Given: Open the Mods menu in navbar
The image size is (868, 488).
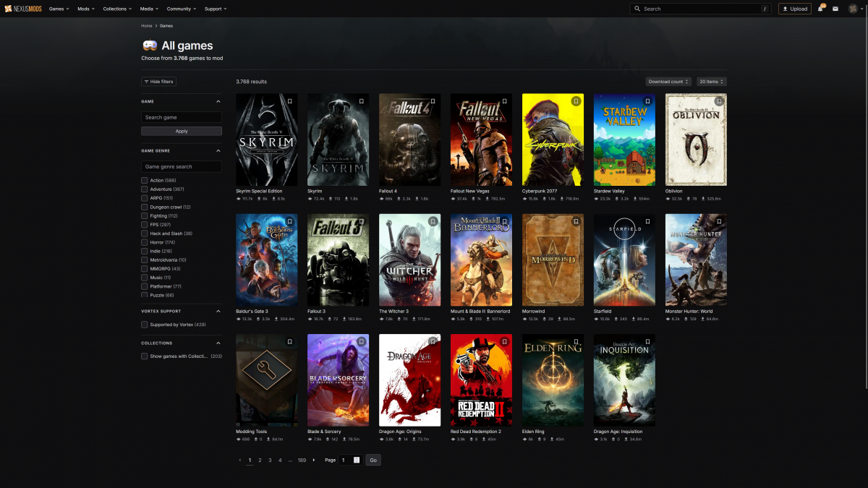Looking at the screenshot, I should [x=85, y=9].
